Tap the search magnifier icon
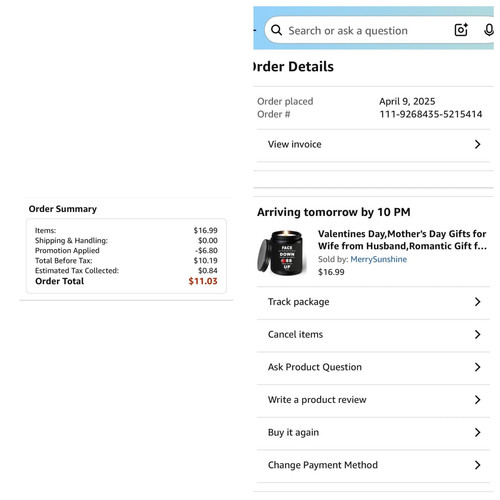 click(276, 30)
